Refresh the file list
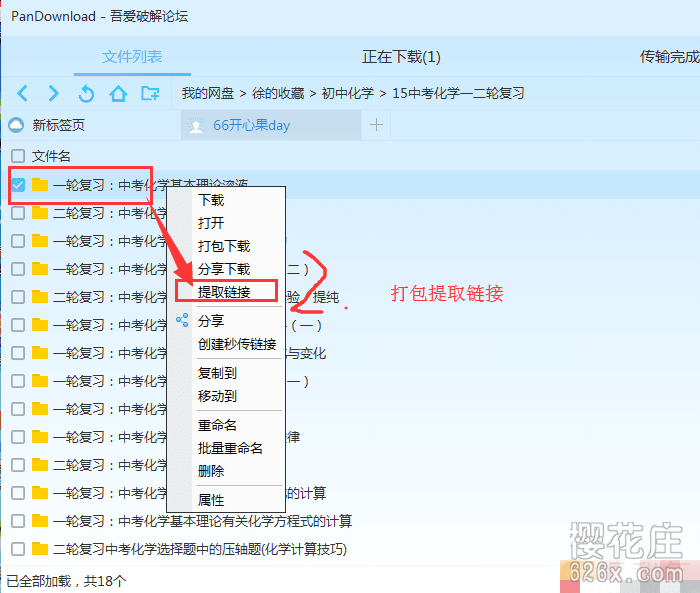The width and height of the screenshot is (700, 593). click(86, 93)
